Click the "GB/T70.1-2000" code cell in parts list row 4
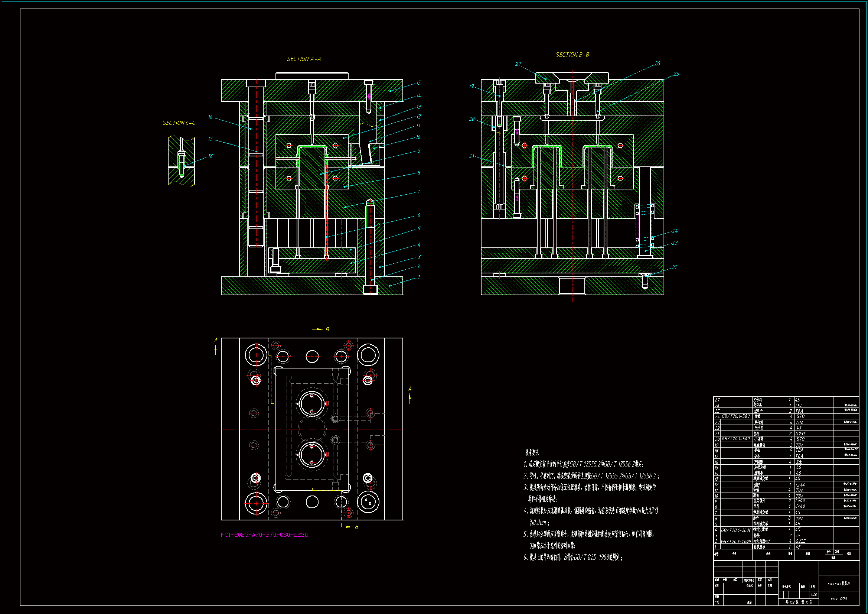Image resolution: width=868 pixels, height=614 pixels. coord(736,530)
